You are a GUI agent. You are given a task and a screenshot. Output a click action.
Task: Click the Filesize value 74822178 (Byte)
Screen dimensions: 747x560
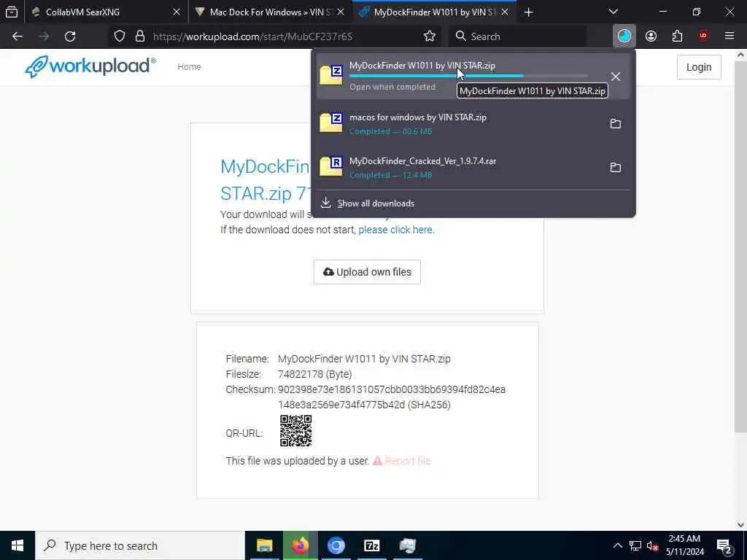pyautogui.click(x=315, y=374)
